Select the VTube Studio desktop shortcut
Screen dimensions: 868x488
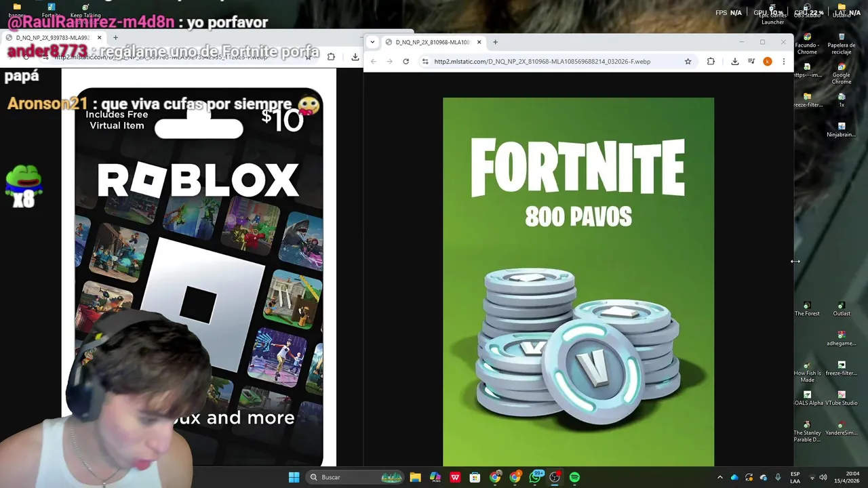tap(842, 399)
